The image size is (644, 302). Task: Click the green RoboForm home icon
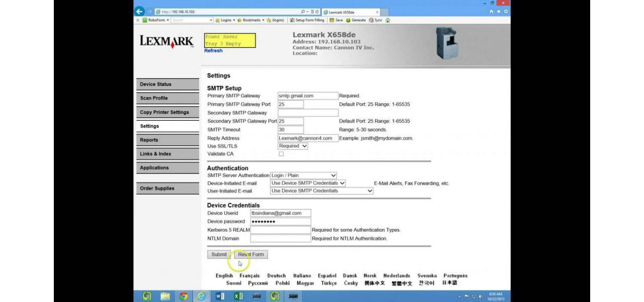coord(388,20)
